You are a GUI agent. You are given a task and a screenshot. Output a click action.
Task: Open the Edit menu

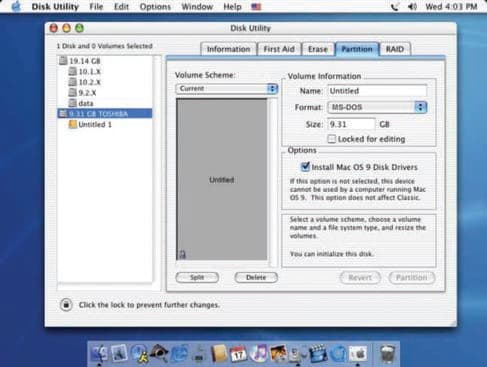click(121, 7)
